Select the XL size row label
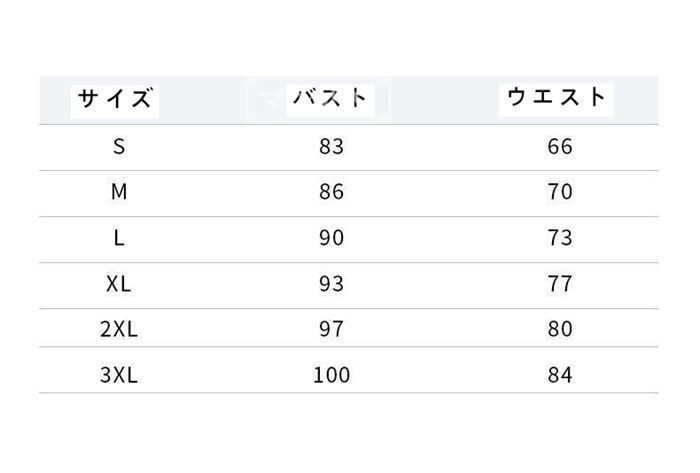 pos(119,284)
